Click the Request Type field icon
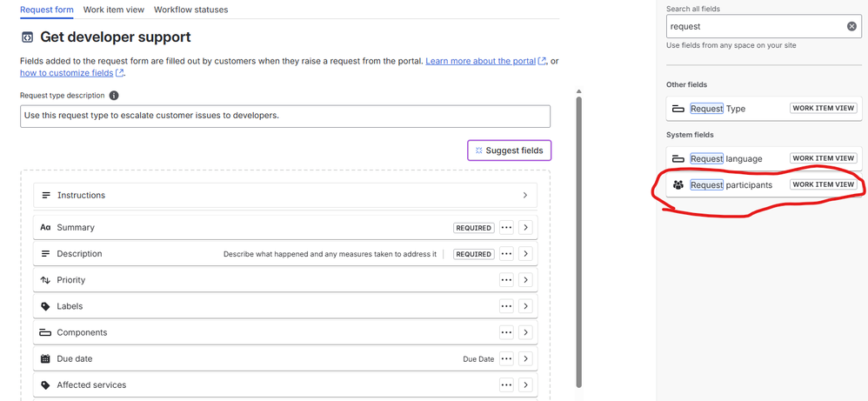 pyautogui.click(x=678, y=109)
